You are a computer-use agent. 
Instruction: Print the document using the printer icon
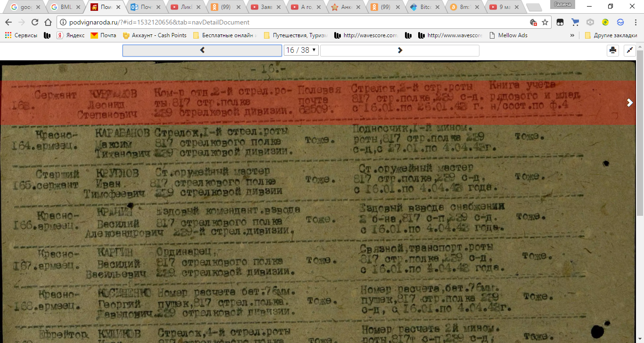[613, 50]
